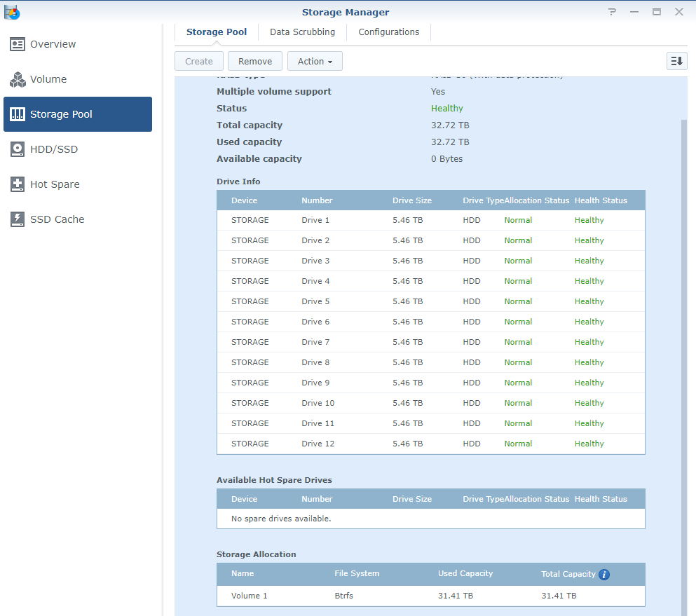Click the HDD/SSD disk icon

pos(18,149)
